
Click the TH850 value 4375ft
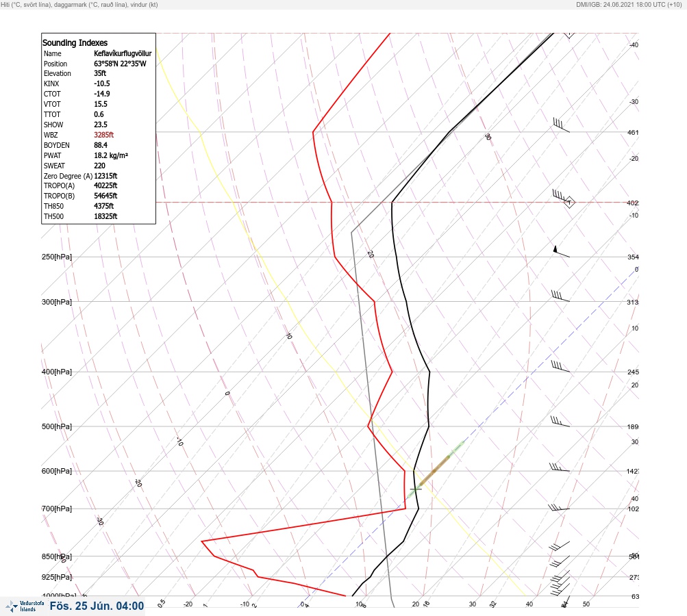point(104,206)
